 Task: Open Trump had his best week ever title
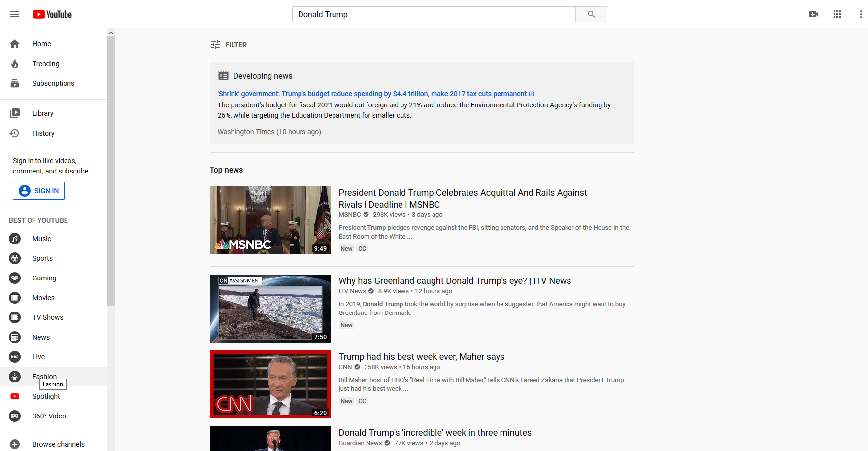pos(421,356)
